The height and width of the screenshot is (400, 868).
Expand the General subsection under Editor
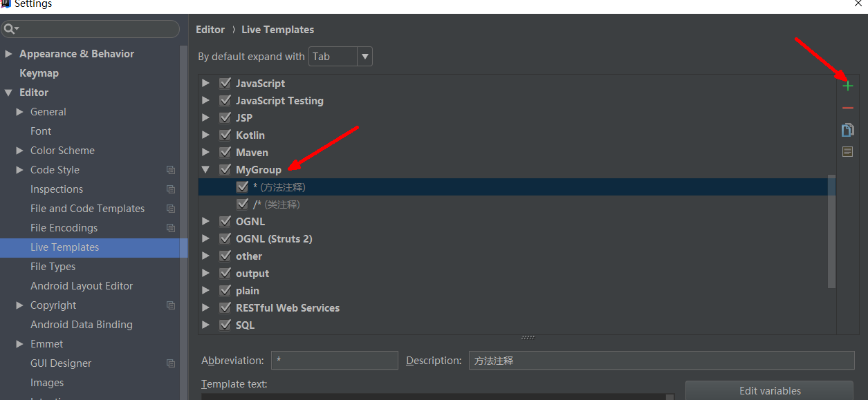[20, 112]
